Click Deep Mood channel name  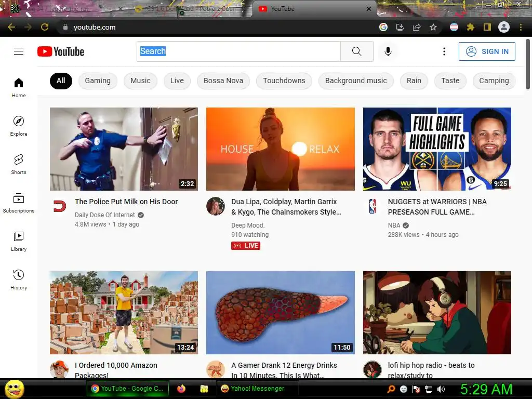click(248, 225)
